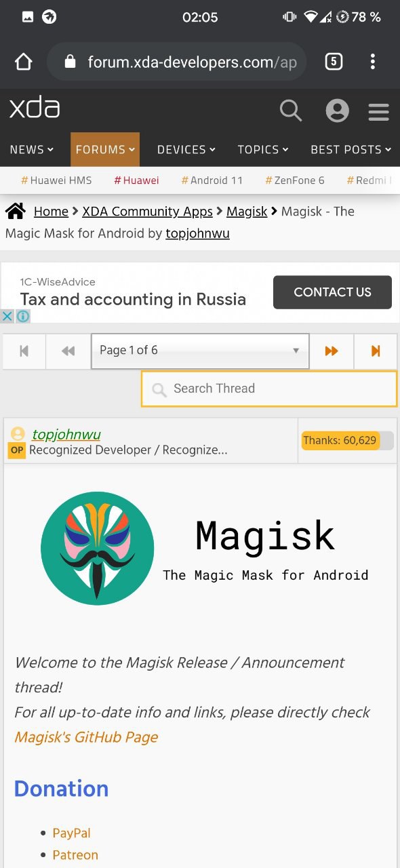
Task: Expand the NEWS dropdown menu
Action: (x=32, y=149)
